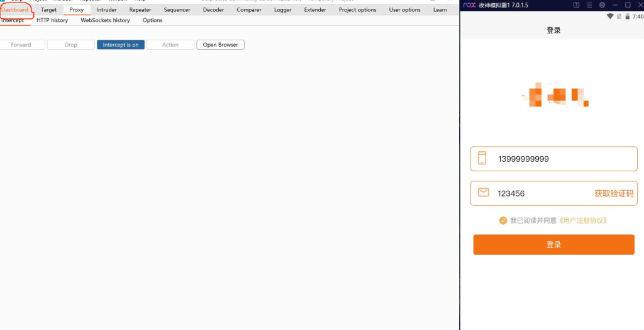Tap the Wi-Fi status icon in emulator
644x330 pixels.
pyautogui.click(x=610, y=16)
